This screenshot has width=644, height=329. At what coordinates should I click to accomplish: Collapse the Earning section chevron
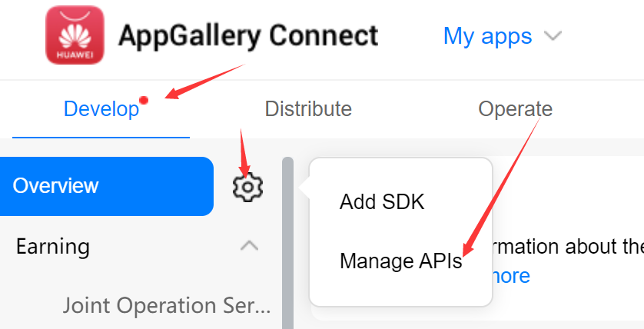click(x=249, y=246)
